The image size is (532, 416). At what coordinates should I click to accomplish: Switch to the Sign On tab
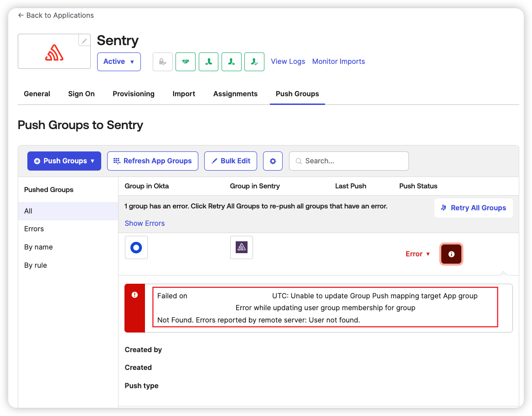(x=82, y=94)
